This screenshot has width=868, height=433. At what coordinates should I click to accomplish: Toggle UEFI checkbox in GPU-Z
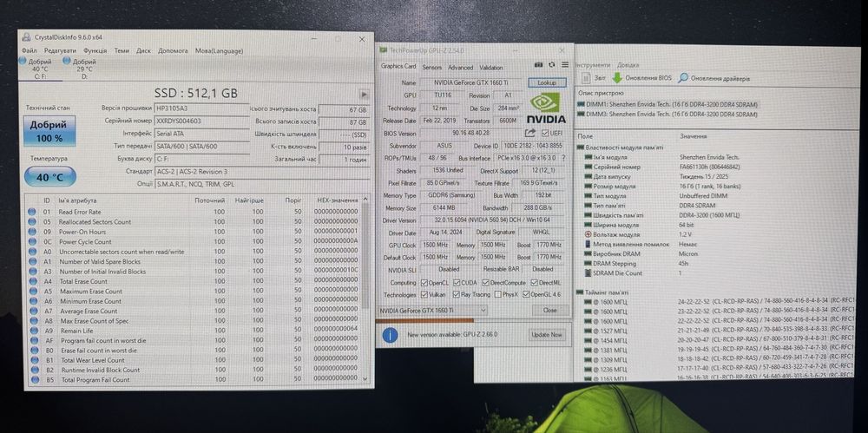[546, 133]
